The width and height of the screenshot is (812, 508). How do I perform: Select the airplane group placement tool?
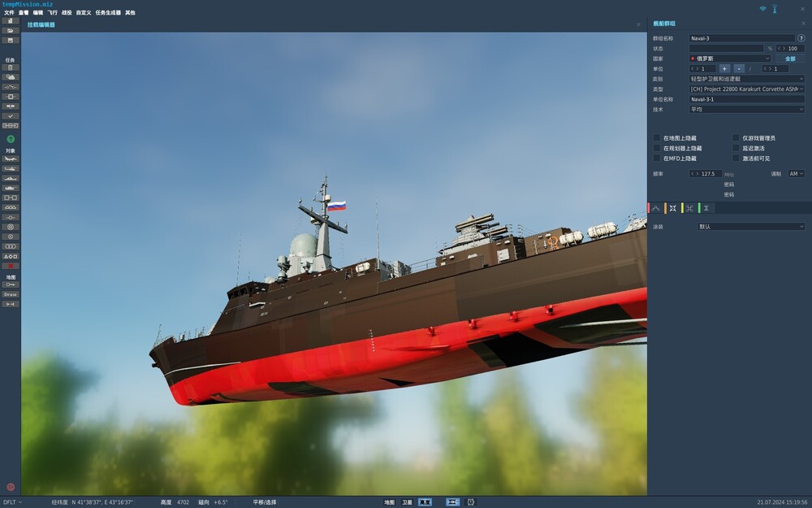pos(11,158)
